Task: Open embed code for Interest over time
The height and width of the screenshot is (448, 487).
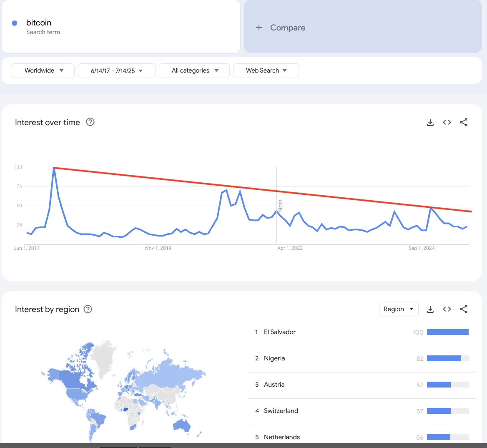Action: (447, 122)
